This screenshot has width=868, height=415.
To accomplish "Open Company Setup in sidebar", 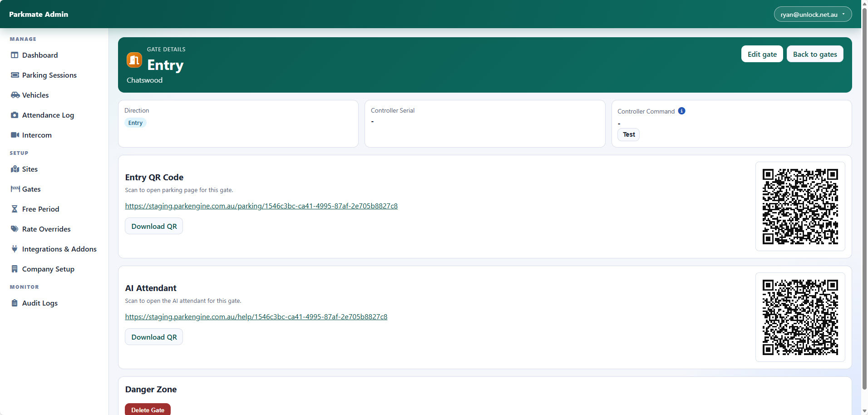I will [x=48, y=269].
